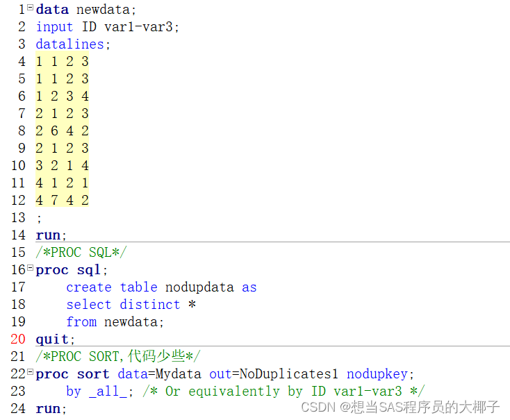
Task: Click 'proc sort' on line 22
Action: point(72,374)
